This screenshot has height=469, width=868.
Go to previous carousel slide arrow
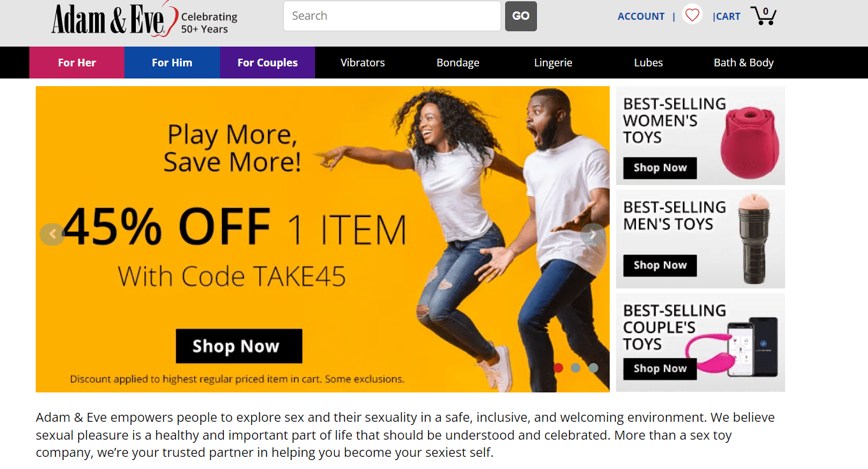pos(52,234)
